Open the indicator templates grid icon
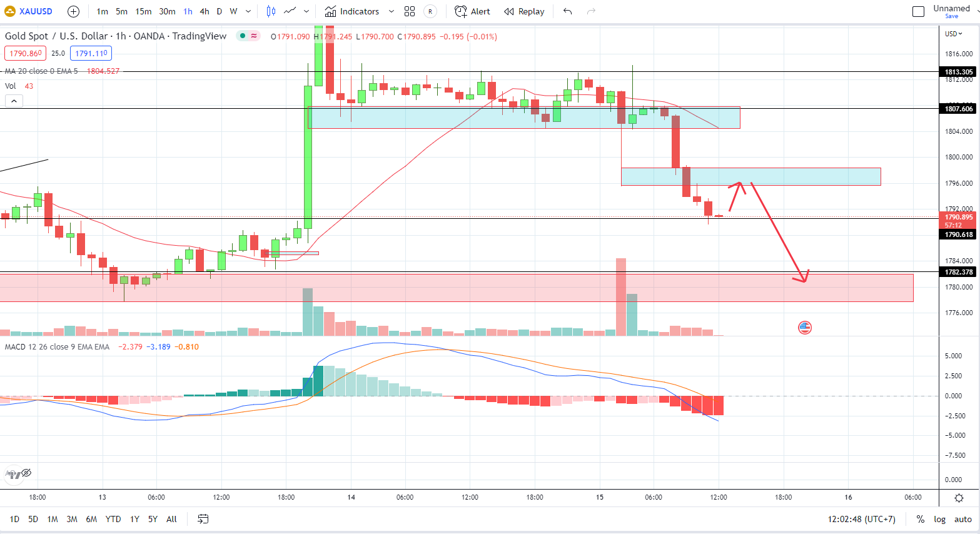Viewport: 980px width, 534px height. [410, 11]
